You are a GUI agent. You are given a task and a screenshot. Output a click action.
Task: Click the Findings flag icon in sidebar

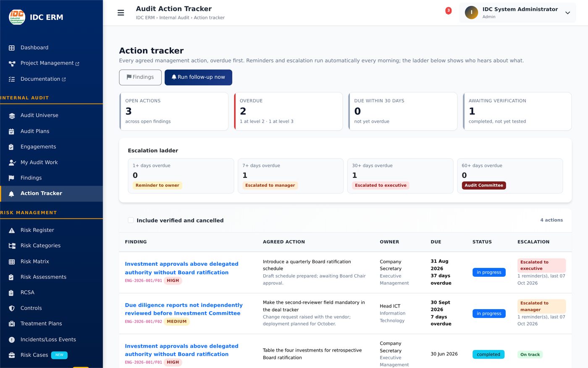12,178
